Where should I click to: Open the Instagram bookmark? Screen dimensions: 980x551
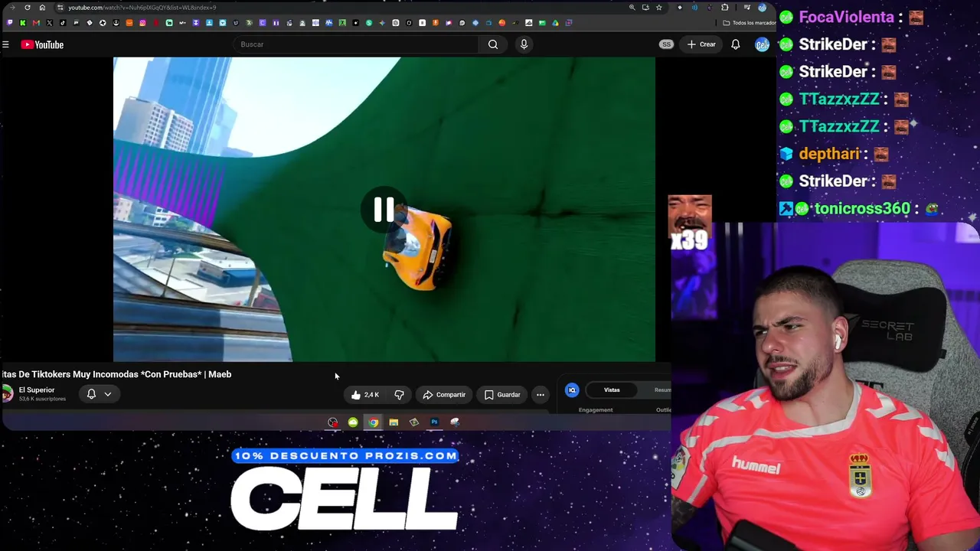[x=142, y=23]
